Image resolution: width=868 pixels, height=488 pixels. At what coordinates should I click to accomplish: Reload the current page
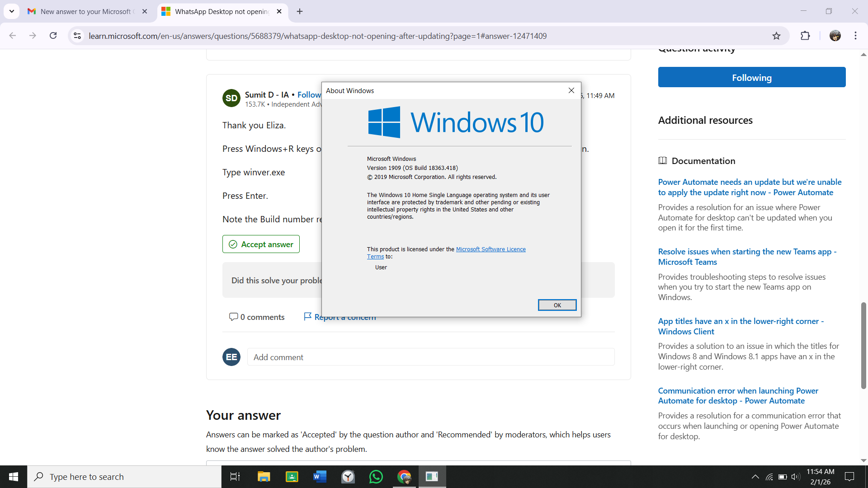point(53,36)
